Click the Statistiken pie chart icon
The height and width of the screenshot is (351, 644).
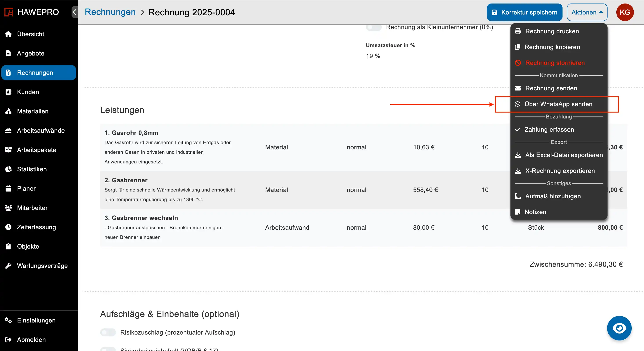pyautogui.click(x=9, y=169)
